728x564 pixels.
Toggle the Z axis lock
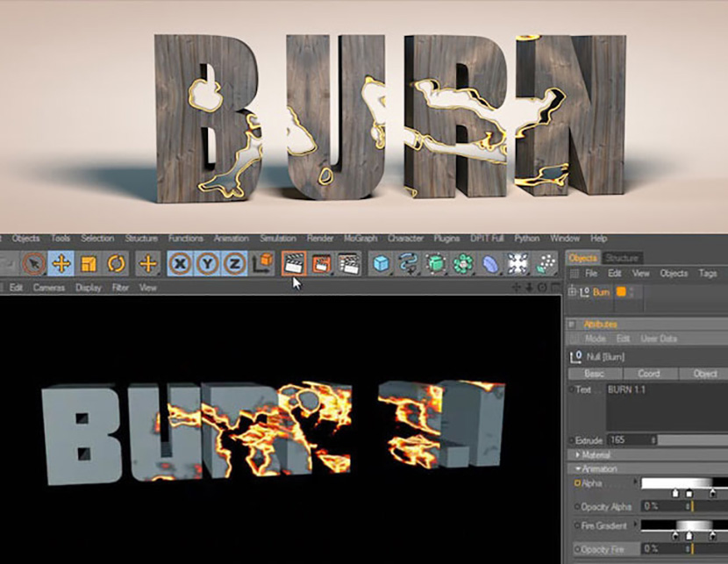pyautogui.click(x=235, y=264)
